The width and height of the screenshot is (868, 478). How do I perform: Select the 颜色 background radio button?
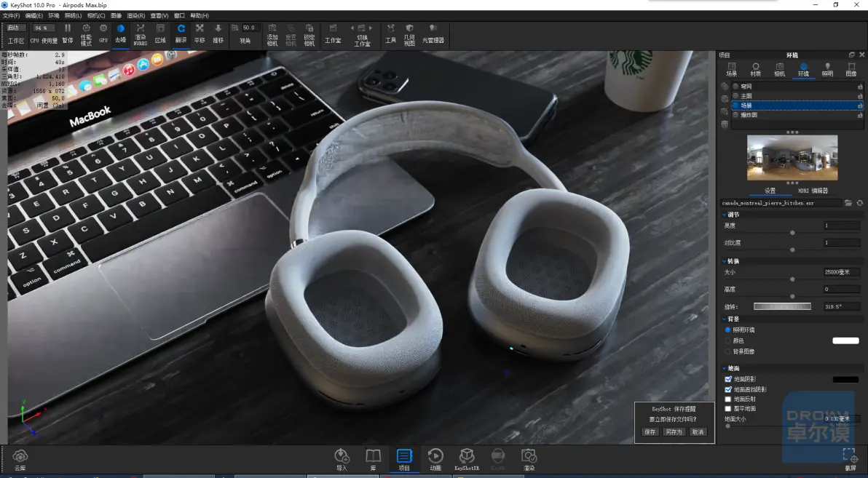coord(728,340)
